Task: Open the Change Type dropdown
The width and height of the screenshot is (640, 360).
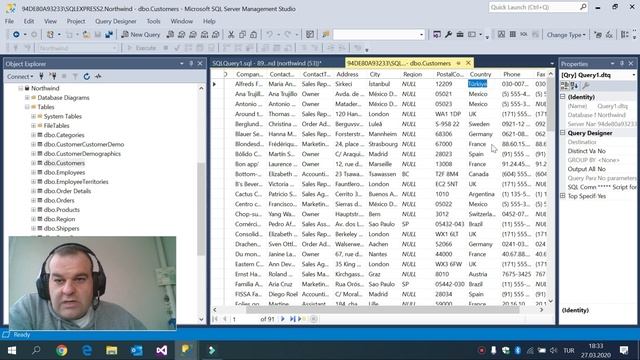Action: 566,35
